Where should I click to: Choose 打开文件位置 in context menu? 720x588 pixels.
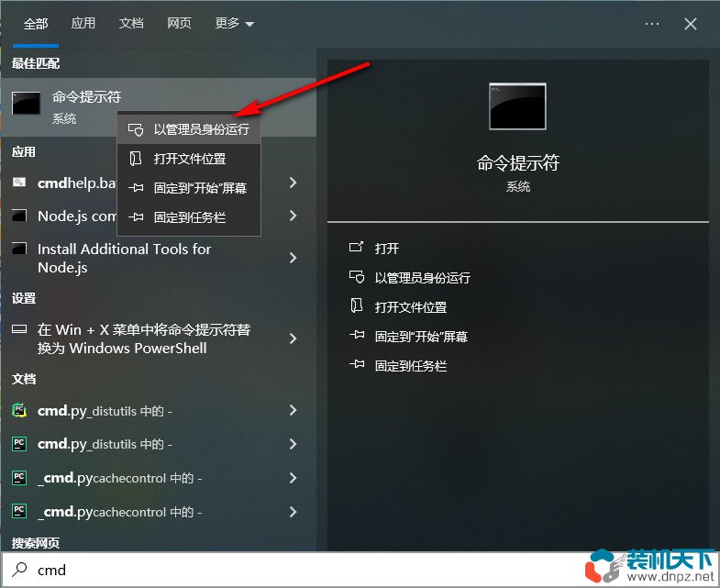[x=189, y=159]
